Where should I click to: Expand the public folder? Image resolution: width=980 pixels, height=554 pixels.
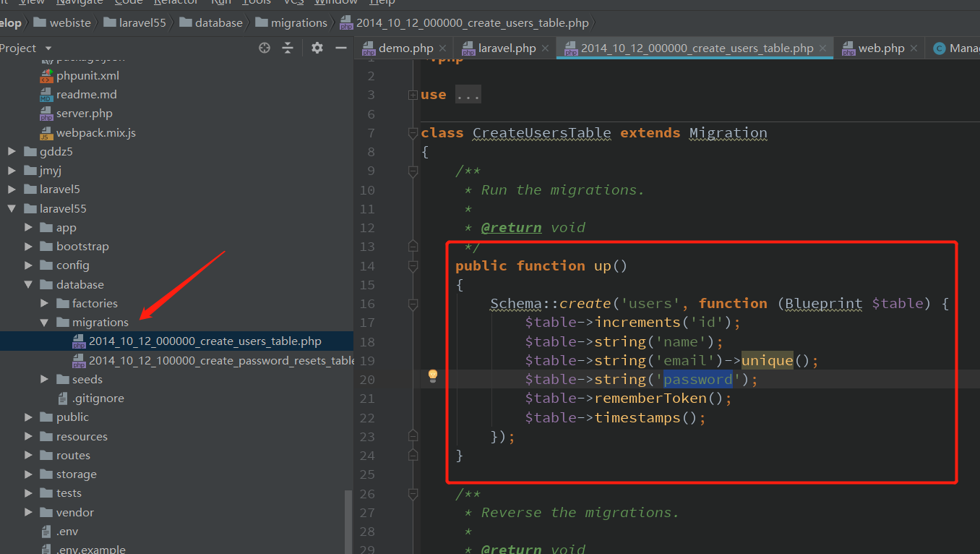tap(28, 417)
